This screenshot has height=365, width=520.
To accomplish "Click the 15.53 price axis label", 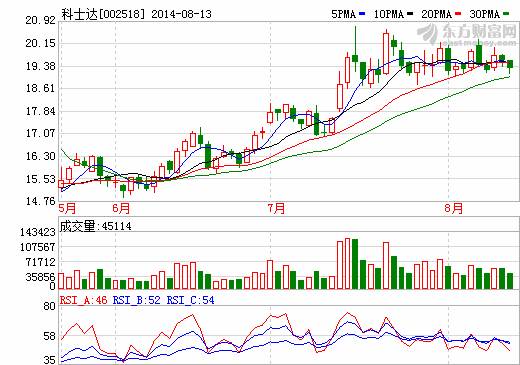I will (x=40, y=179).
